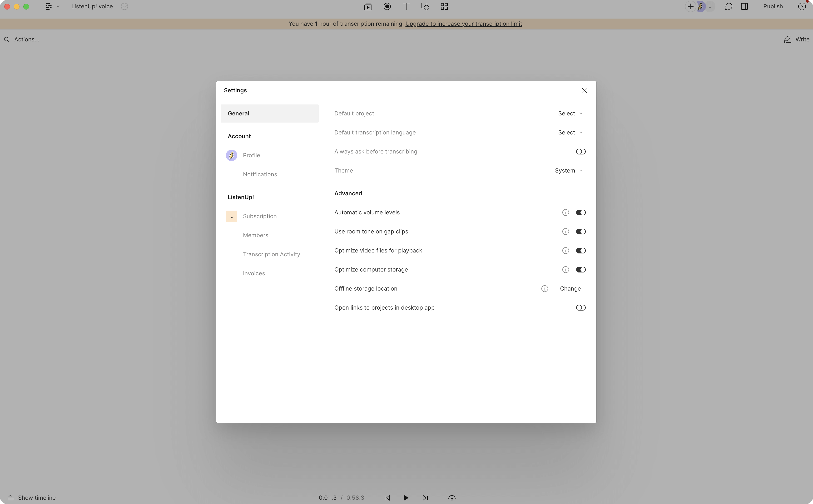Image resolution: width=813 pixels, height=504 pixels.
Task: Open the Profile settings page
Action: click(x=251, y=155)
